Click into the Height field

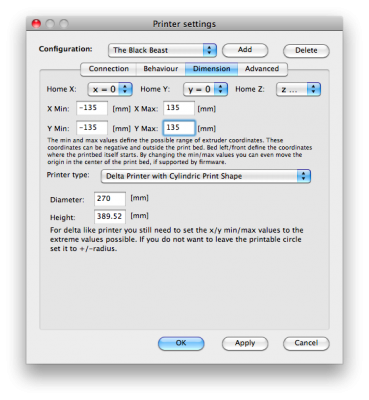[110, 217]
